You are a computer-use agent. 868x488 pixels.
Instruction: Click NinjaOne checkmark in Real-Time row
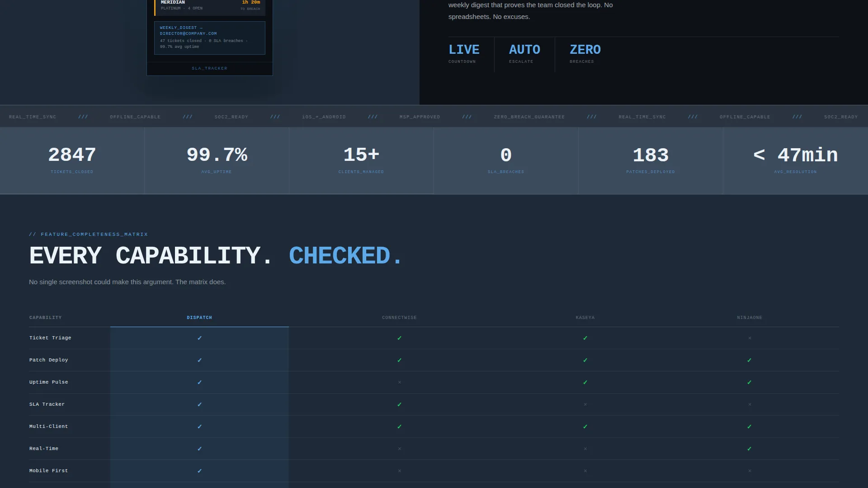[749, 449]
